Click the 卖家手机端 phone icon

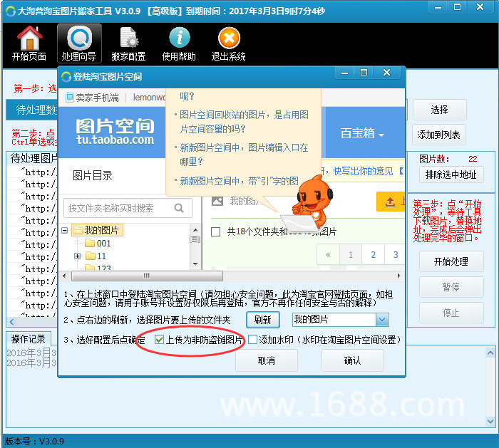click(69, 98)
